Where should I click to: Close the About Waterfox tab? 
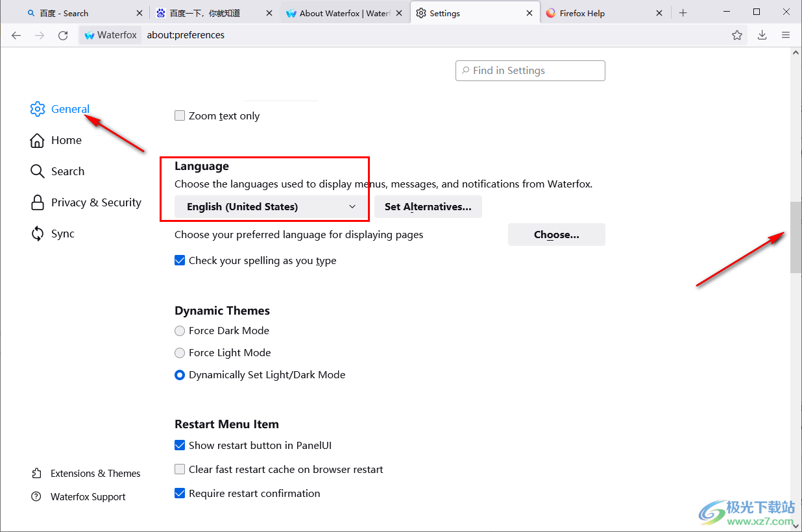coord(399,13)
